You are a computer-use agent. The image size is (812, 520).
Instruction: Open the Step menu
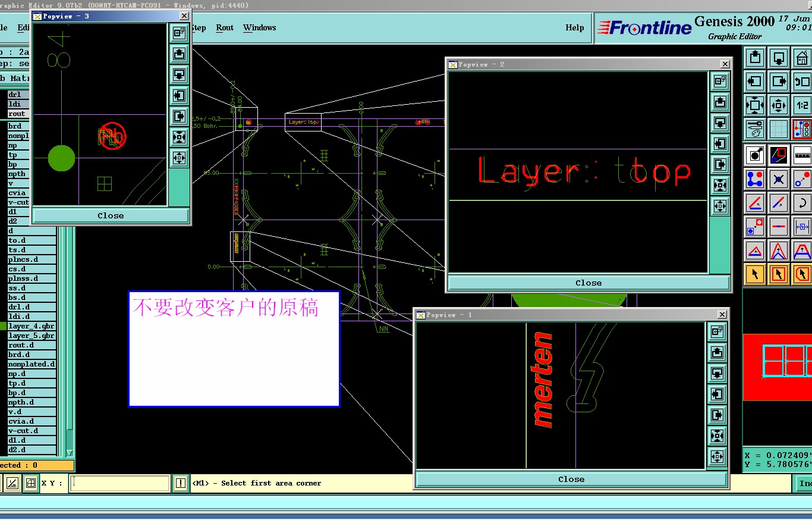(199, 27)
